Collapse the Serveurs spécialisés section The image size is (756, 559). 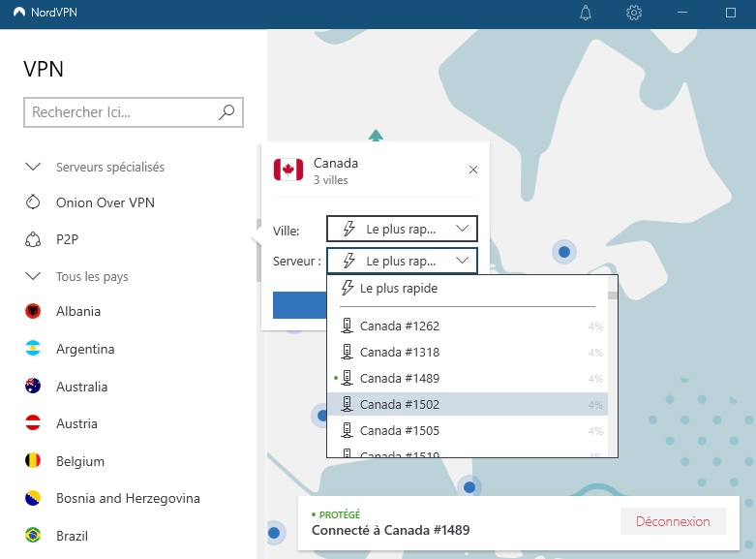tap(33, 167)
